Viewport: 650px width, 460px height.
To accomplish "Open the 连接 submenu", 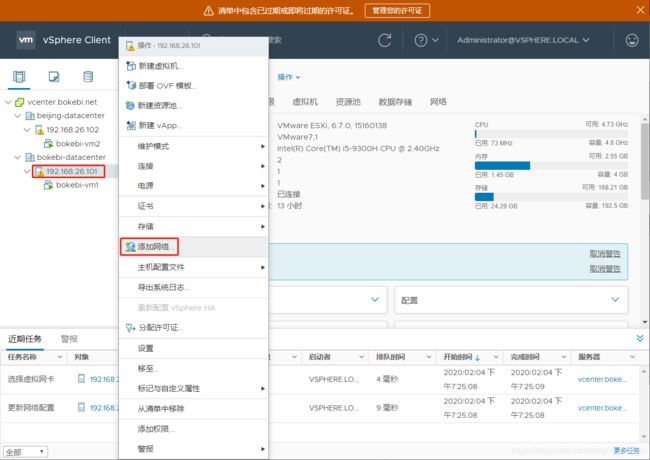I will click(x=194, y=166).
